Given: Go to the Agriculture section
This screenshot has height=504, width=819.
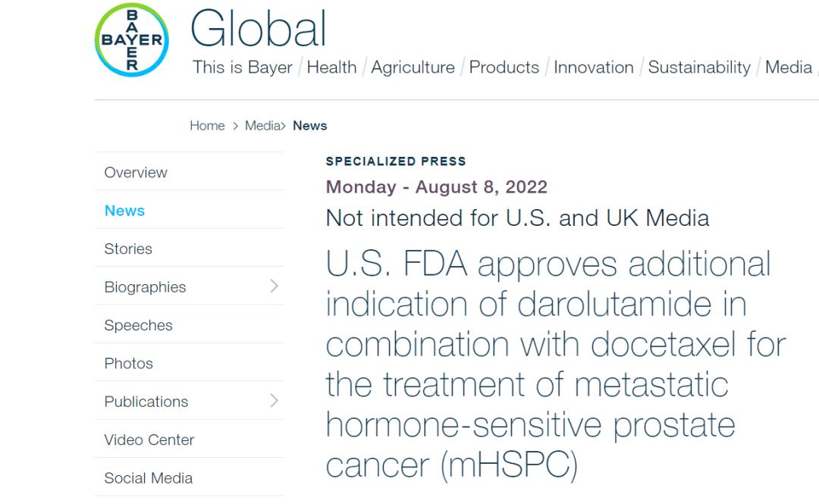Looking at the screenshot, I should click(413, 67).
